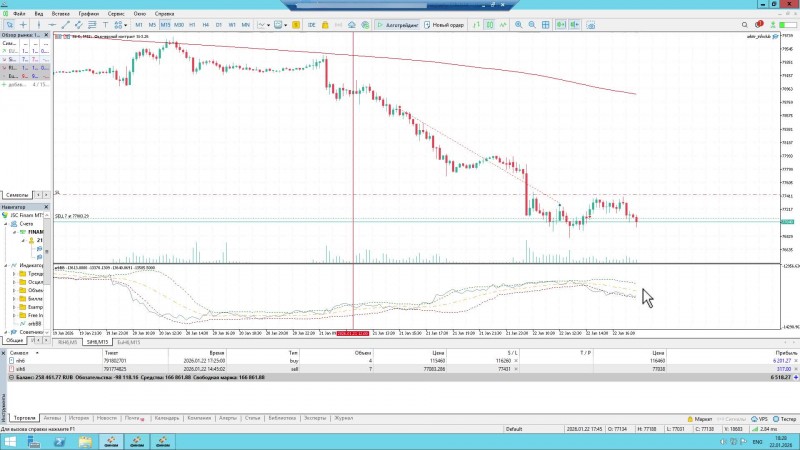Screen dimensions: 800x450
Task: Collapse the Счета tree node
Action: (6, 224)
